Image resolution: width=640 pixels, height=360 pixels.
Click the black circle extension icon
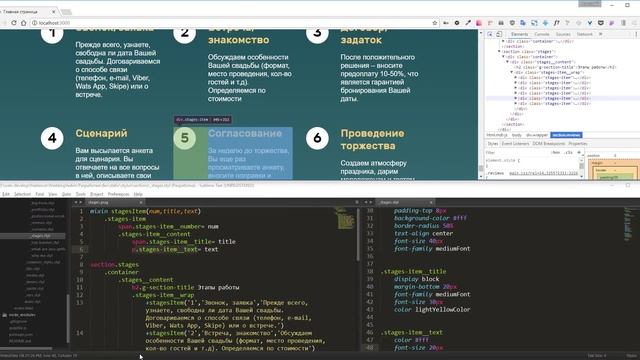pos(457,23)
